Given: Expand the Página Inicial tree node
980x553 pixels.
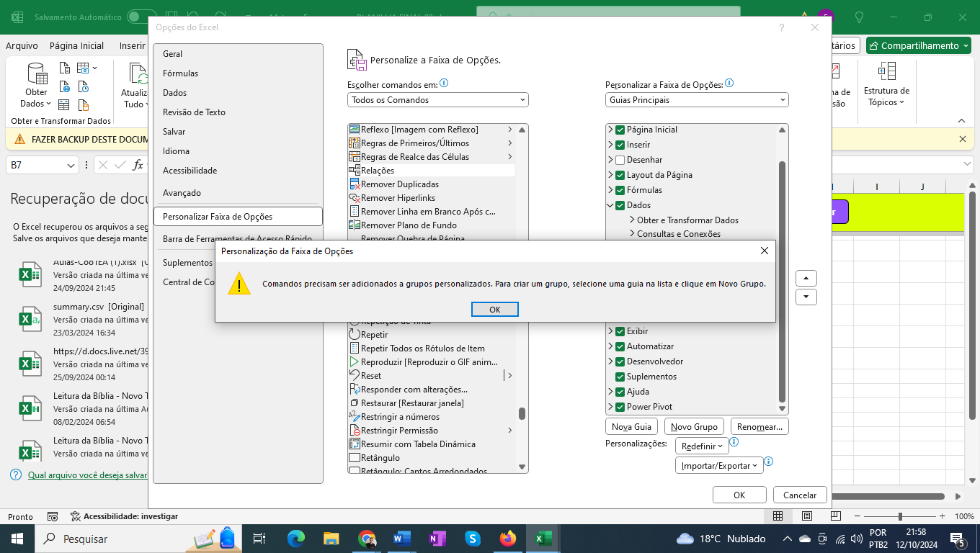Looking at the screenshot, I should coord(610,130).
